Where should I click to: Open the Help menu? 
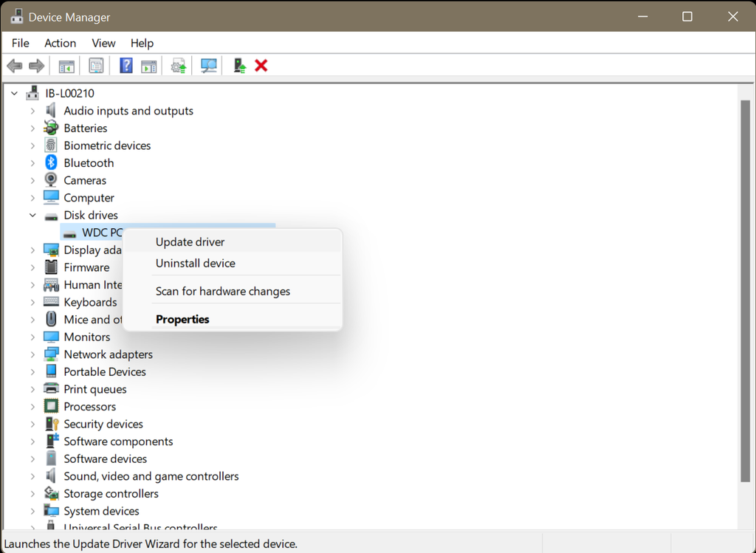coord(142,43)
